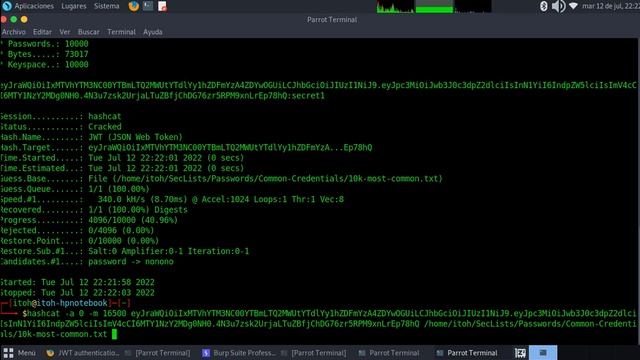Click the volume speaker icon

(558, 6)
